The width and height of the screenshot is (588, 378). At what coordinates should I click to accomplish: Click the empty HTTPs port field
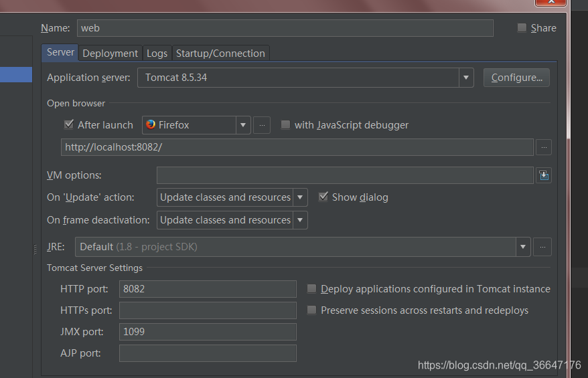click(208, 310)
